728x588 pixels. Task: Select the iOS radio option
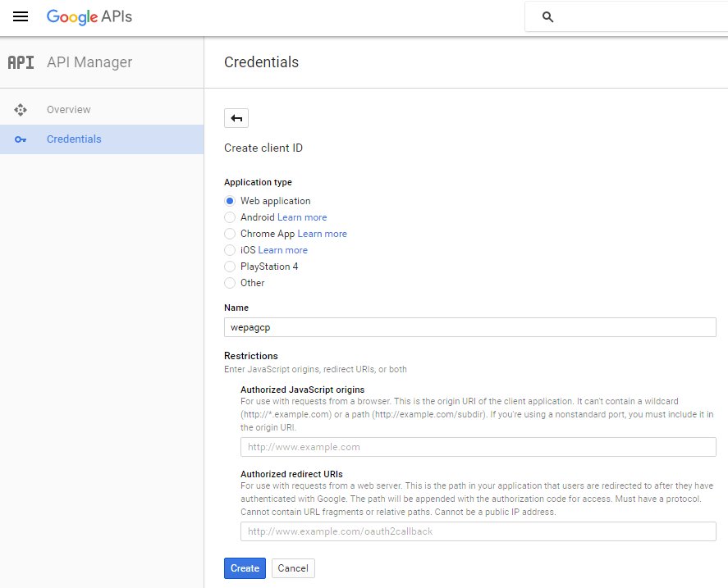pyautogui.click(x=229, y=250)
